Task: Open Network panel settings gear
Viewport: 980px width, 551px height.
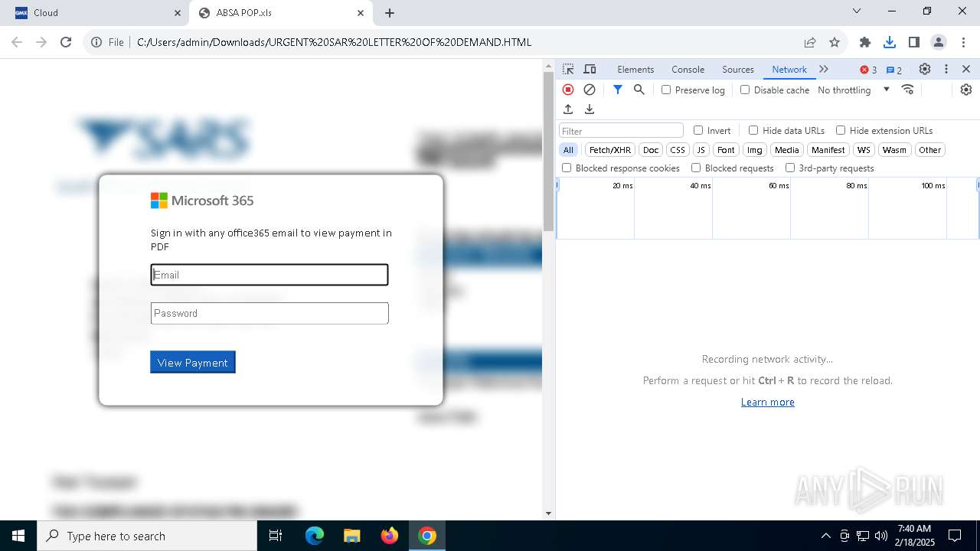Action: coord(966,90)
